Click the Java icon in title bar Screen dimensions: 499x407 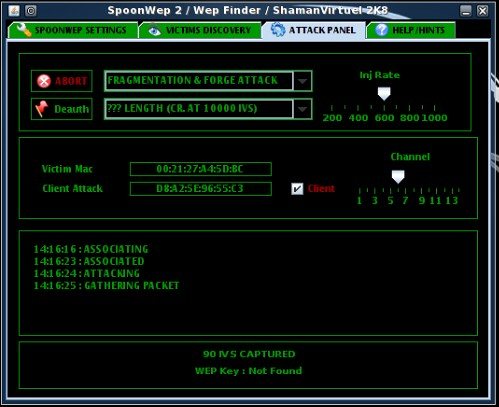pos(14,11)
